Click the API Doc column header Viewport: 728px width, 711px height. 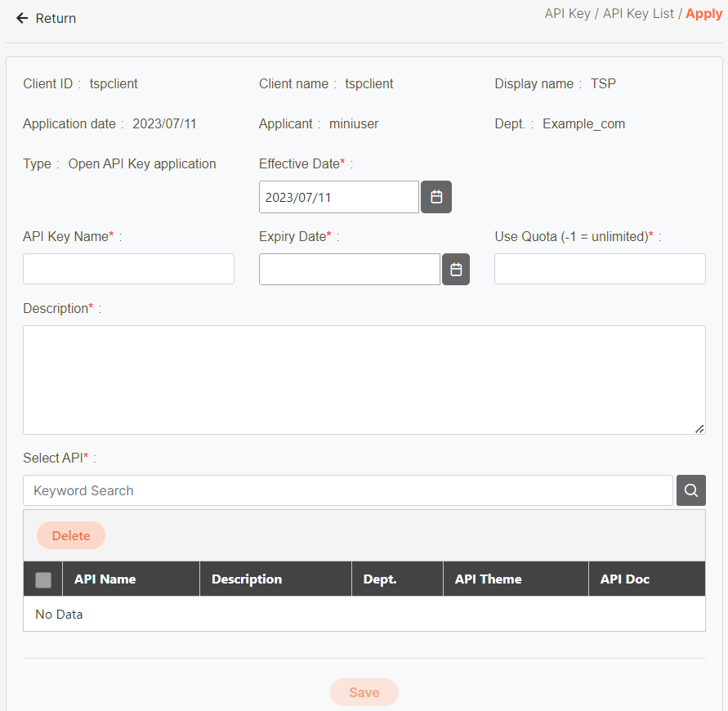pyautogui.click(x=624, y=579)
